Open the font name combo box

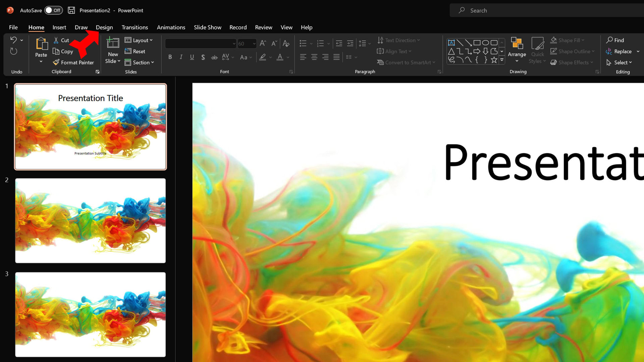point(200,44)
